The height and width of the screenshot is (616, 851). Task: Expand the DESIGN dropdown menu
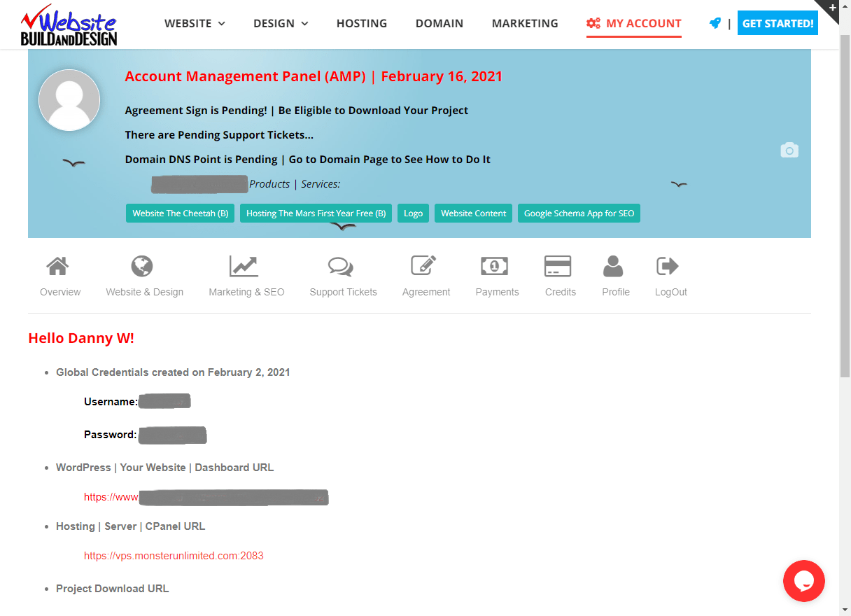point(281,23)
